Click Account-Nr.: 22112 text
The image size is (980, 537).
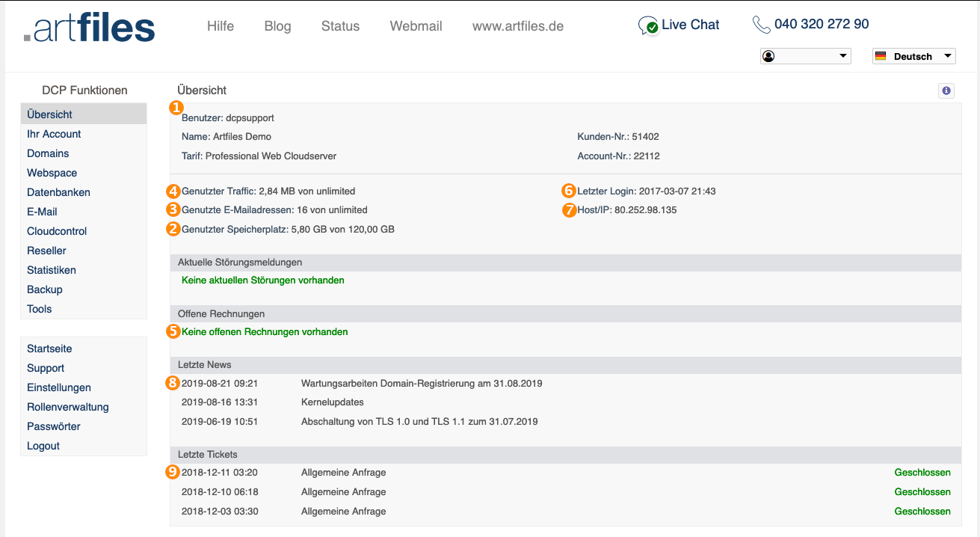coord(618,156)
